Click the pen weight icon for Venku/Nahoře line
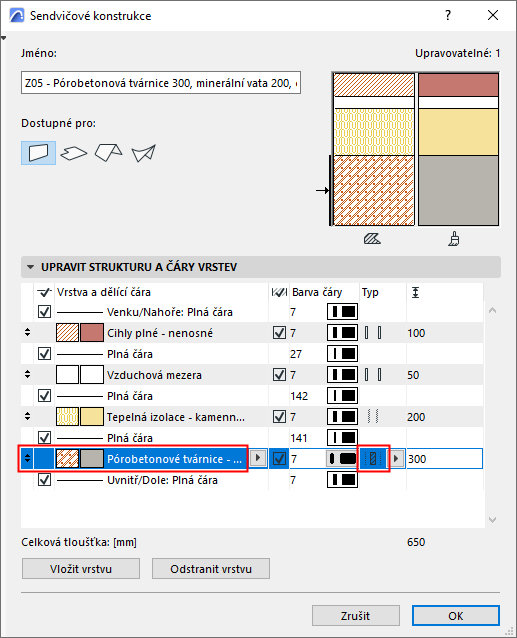 coord(342,312)
